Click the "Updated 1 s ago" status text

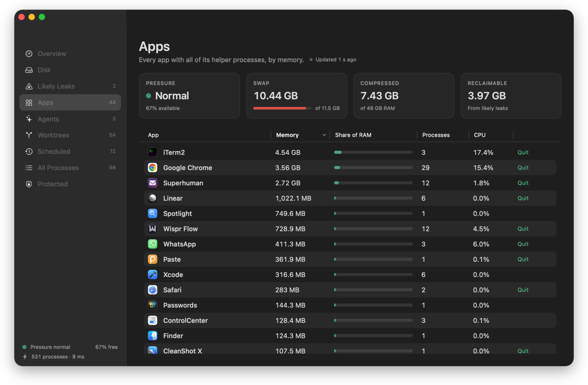pos(336,60)
